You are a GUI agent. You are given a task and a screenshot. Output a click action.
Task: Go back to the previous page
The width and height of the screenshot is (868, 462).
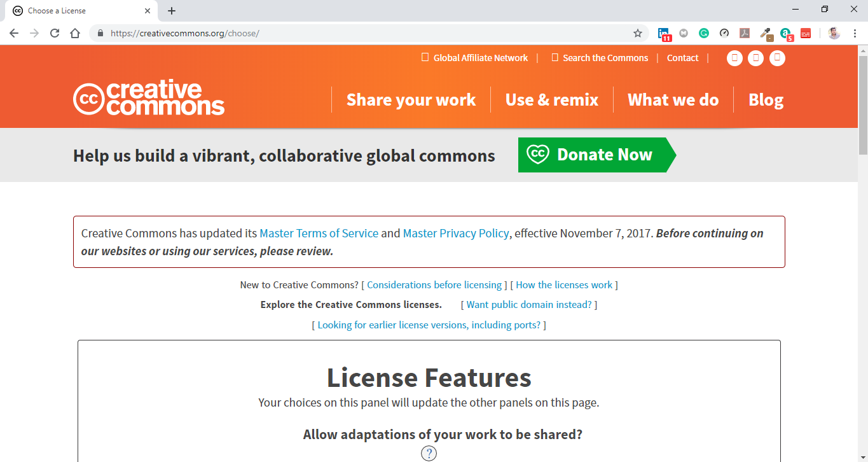14,33
